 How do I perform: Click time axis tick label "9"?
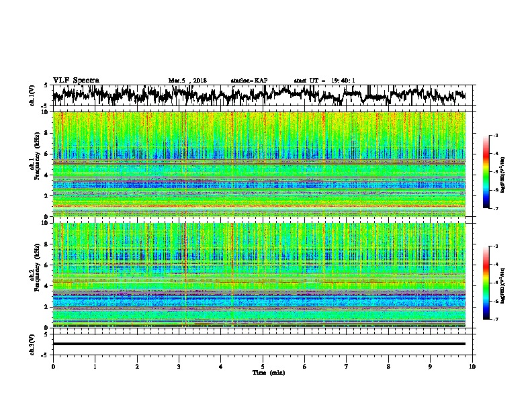tap(430, 367)
